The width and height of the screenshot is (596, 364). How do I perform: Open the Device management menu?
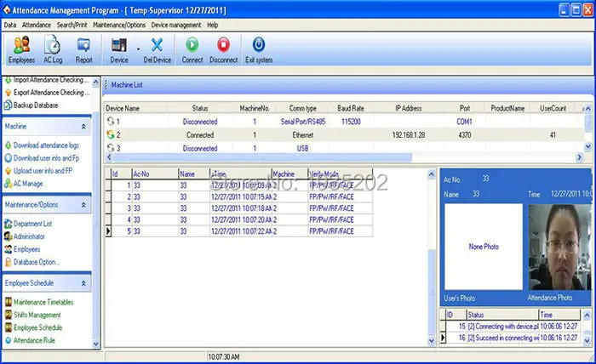coord(176,25)
